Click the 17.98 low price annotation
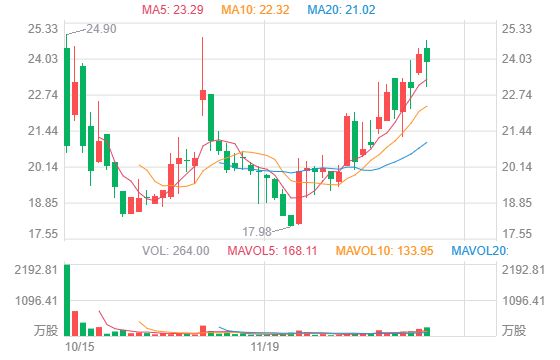560x360 pixels. pos(257,232)
